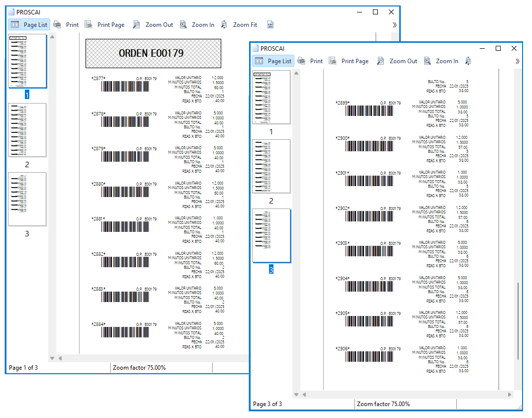Viewport: 532px width, 418px height.
Task: Click Zoom Out label in back window
Action: click(x=159, y=25)
